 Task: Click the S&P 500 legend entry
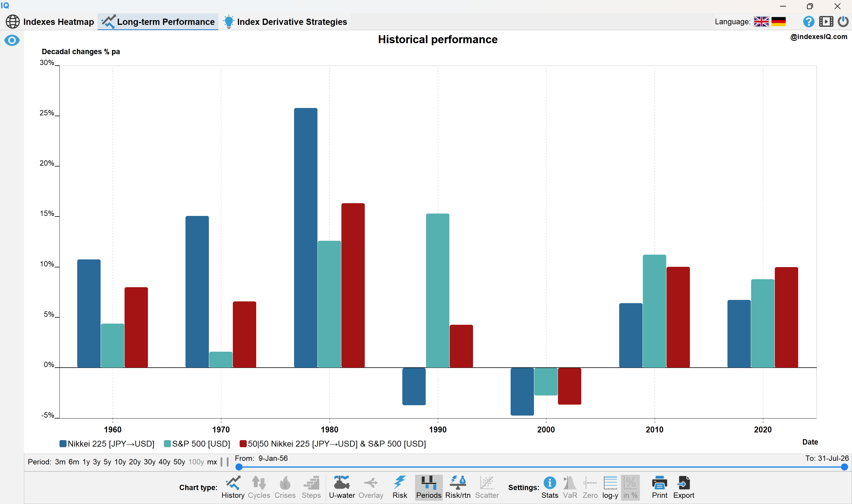[x=197, y=444]
